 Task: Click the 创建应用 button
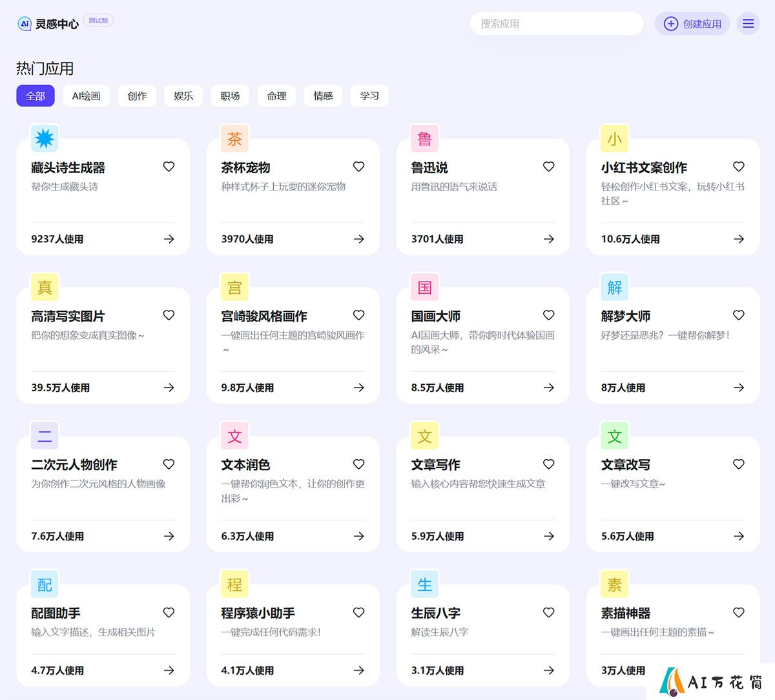692,23
